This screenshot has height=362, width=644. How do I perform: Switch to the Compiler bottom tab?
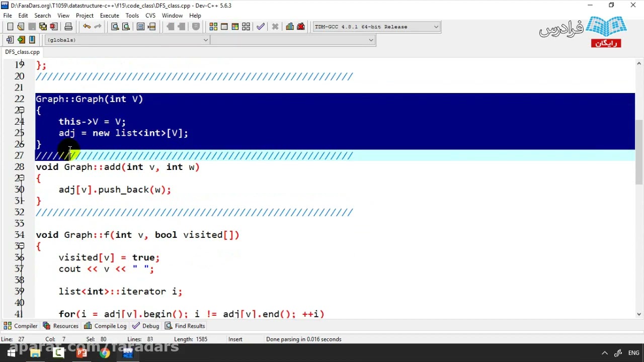tap(21, 326)
